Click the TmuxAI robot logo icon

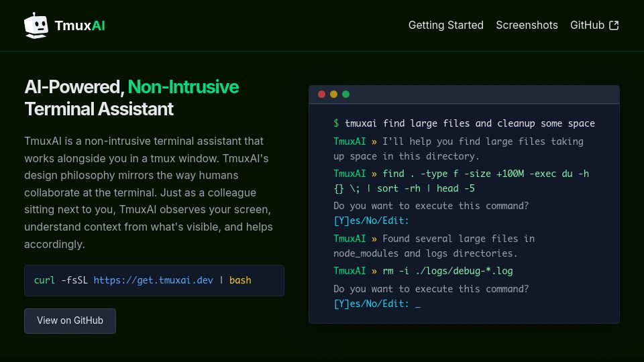point(36,25)
